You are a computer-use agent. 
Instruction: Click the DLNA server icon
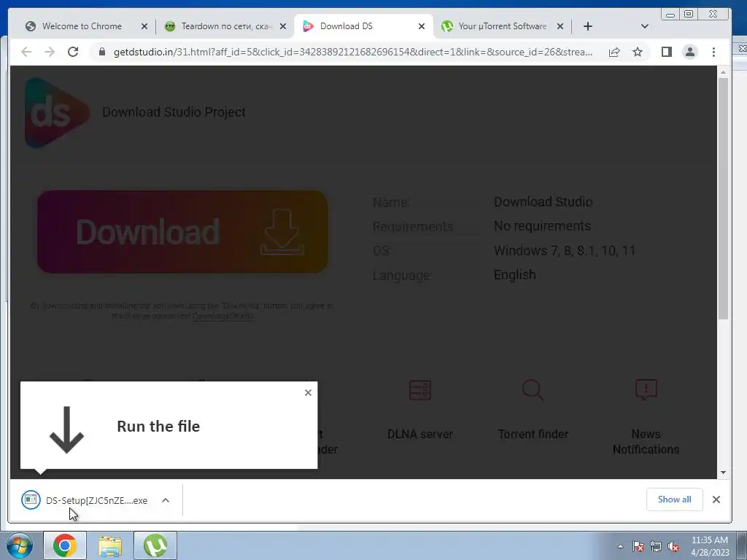click(419, 389)
